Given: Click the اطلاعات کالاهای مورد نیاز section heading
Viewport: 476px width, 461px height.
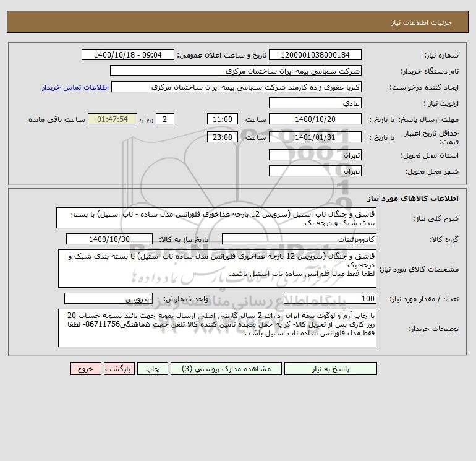Looking at the screenshot, I should pyautogui.click(x=413, y=199).
